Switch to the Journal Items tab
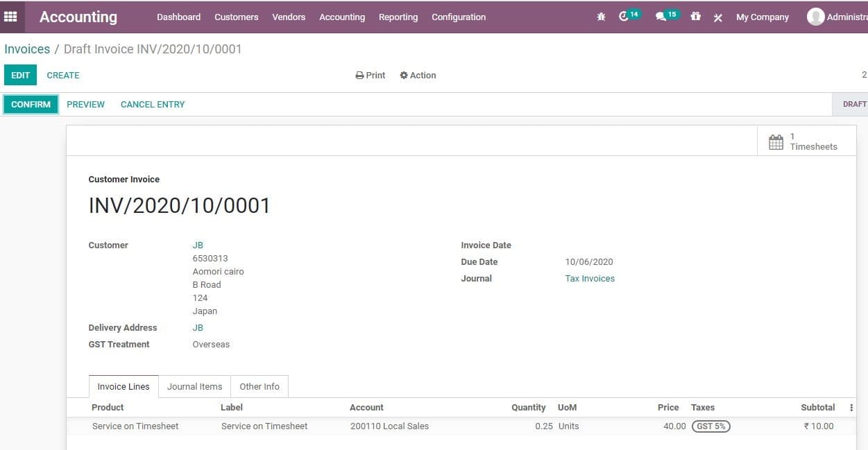 (195, 386)
